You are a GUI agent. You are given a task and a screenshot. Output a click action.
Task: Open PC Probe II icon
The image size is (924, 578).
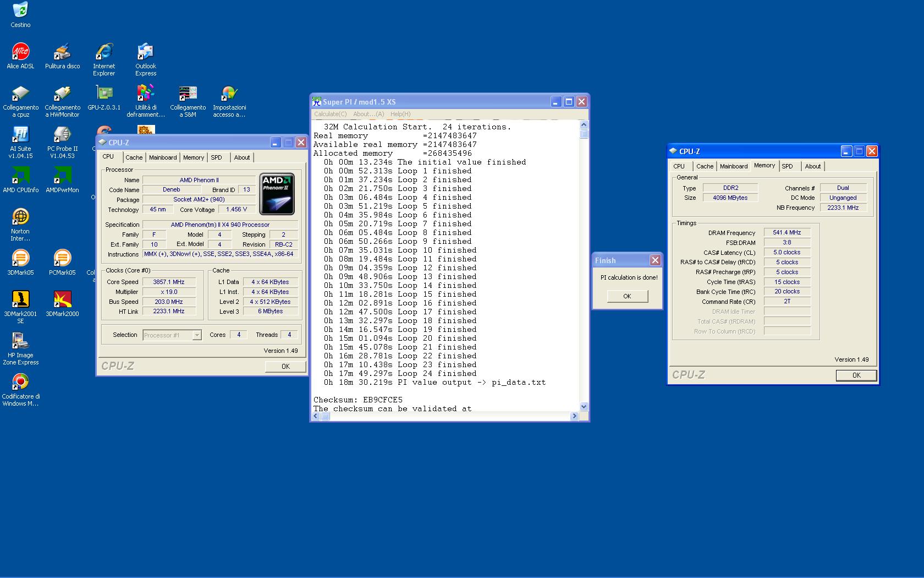pyautogui.click(x=62, y=142)
